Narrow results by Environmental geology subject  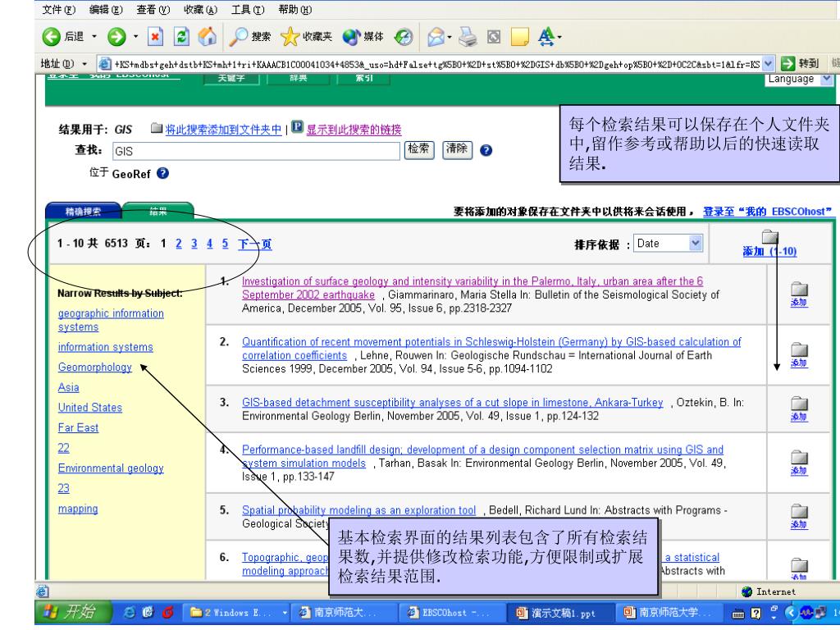pyautogui.click(x=111, y=468)
